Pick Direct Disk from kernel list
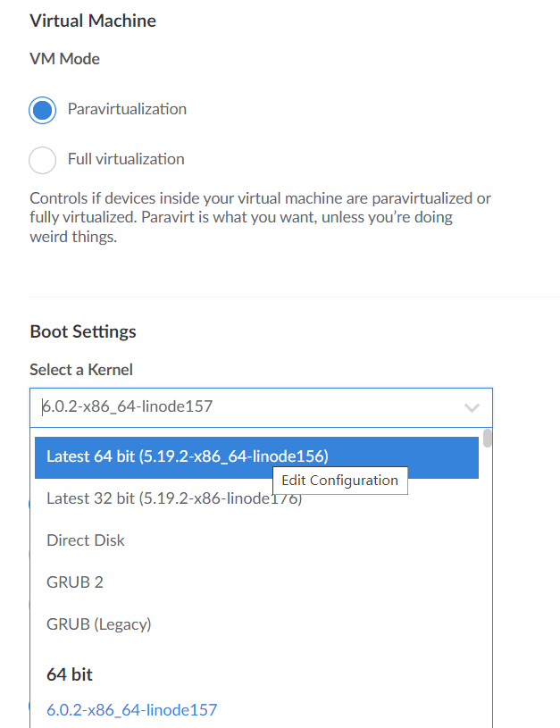Screen dimensions: 560x728 coord(256,540)
